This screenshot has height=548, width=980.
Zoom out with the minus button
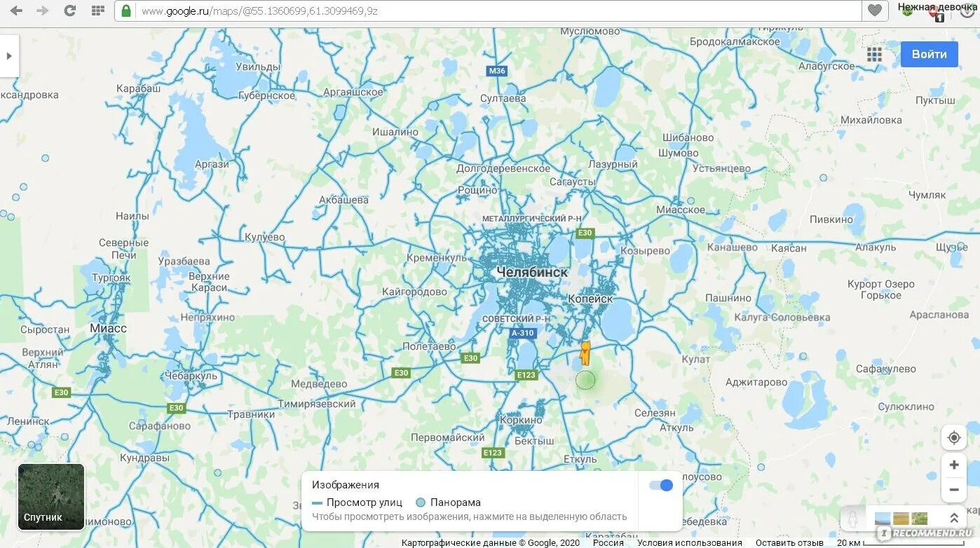(953, 490)
